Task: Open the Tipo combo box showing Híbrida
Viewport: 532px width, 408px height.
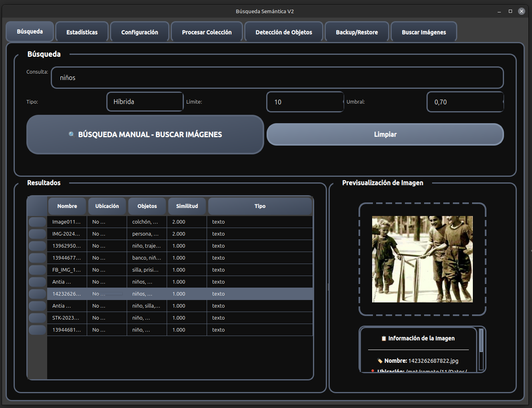Action: click(145, 102)
